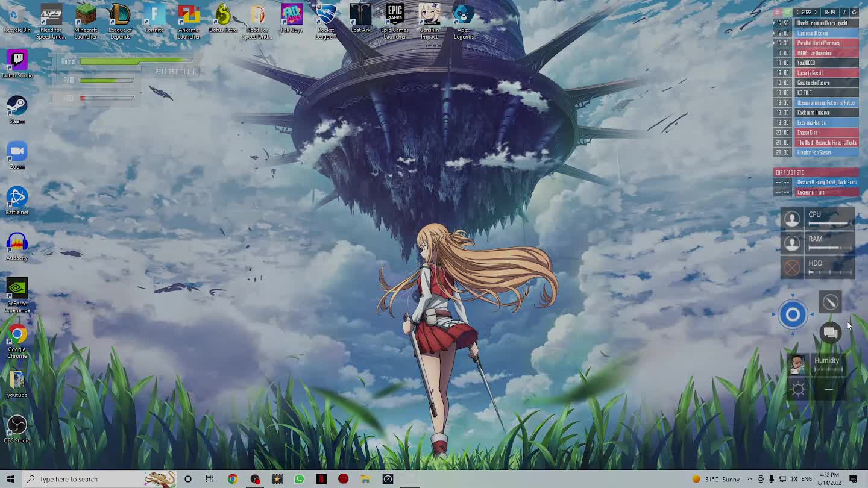Screen dimensions: 868x488
Task: Open the GeForce Experience shortcut
Action: (17, 296)
